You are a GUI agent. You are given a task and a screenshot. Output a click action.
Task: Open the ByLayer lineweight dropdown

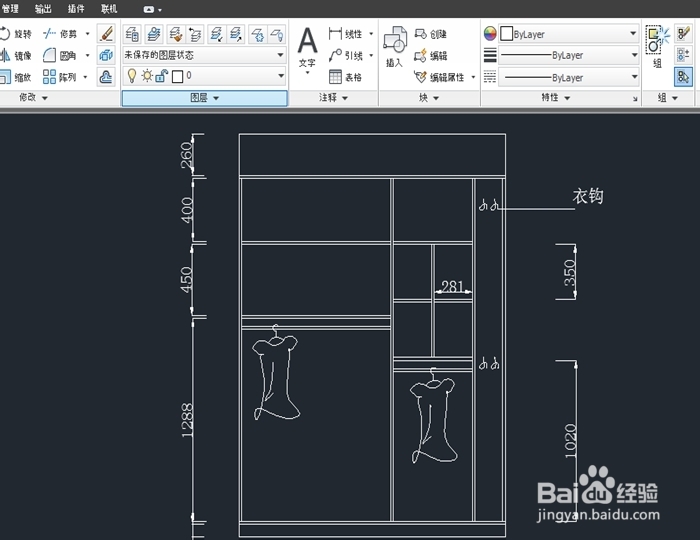[x=569, y=55]
